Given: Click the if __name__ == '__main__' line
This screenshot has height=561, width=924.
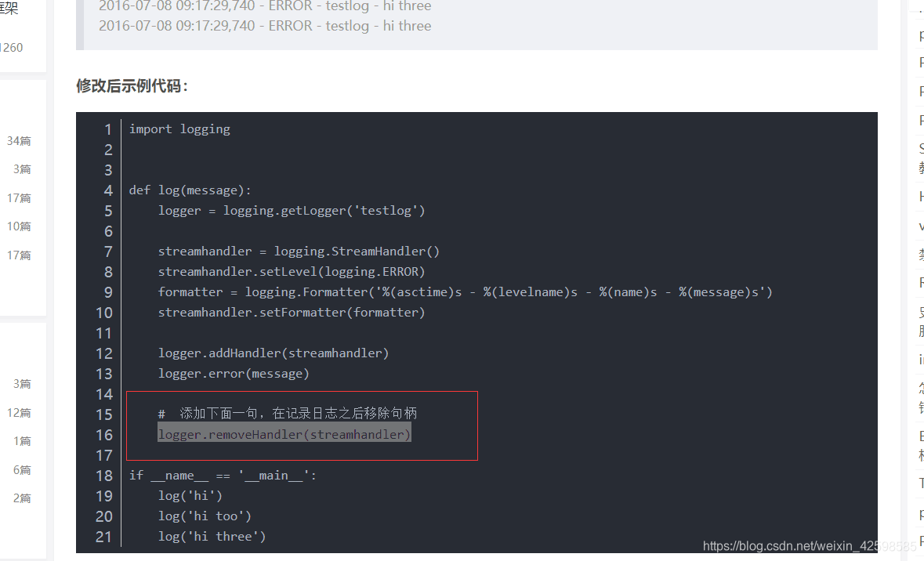Looking at the screenshot, I should [x=223, y=476].
